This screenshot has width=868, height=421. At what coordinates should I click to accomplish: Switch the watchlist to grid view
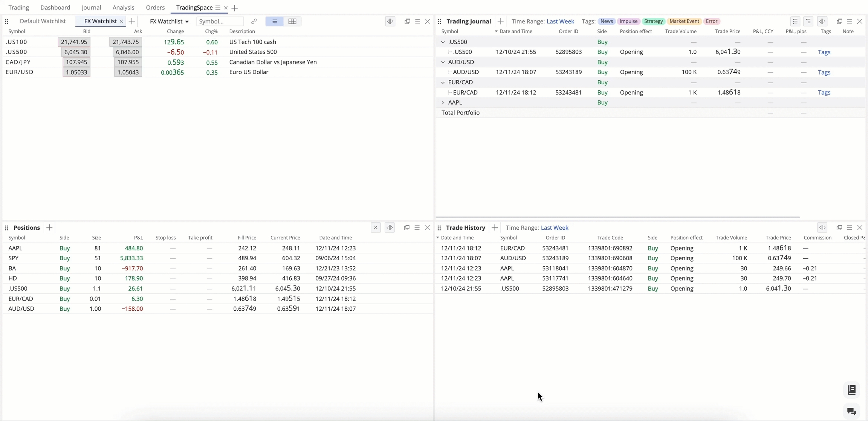292,21
